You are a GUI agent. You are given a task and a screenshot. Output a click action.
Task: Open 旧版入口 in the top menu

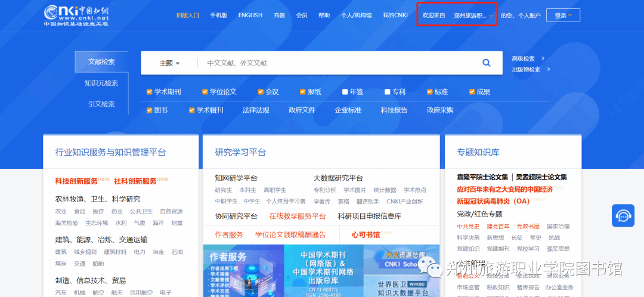tap(187, 16)
